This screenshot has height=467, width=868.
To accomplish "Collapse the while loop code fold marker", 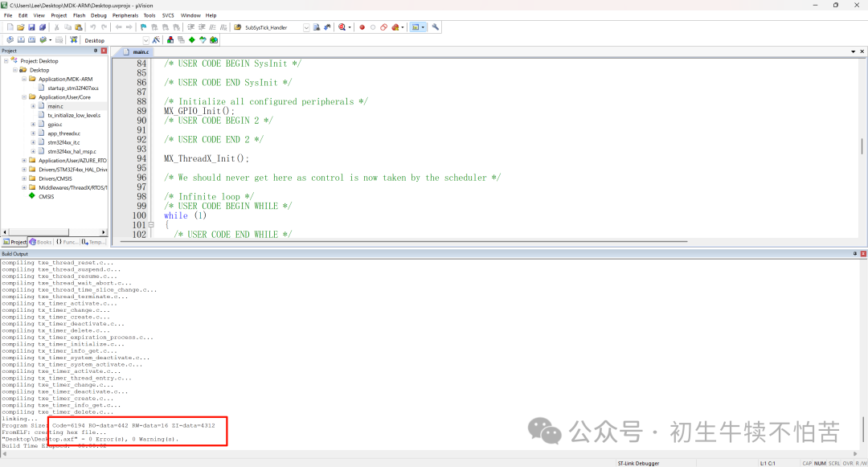I will click(151, 224).
